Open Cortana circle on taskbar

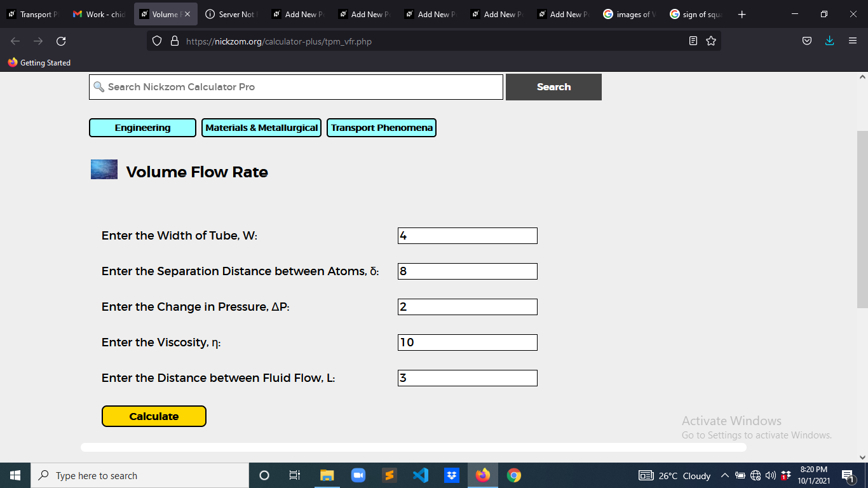click(264, 475)
